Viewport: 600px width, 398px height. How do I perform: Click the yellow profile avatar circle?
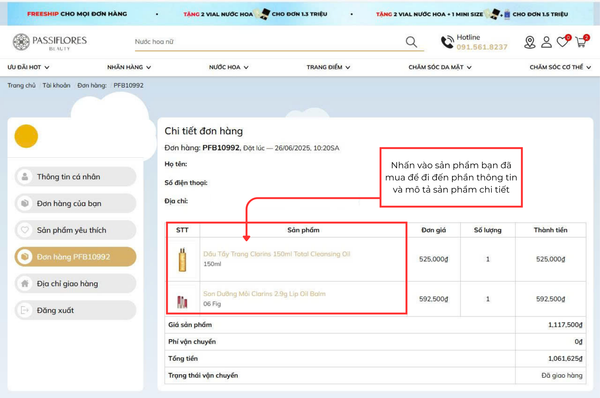26,136
